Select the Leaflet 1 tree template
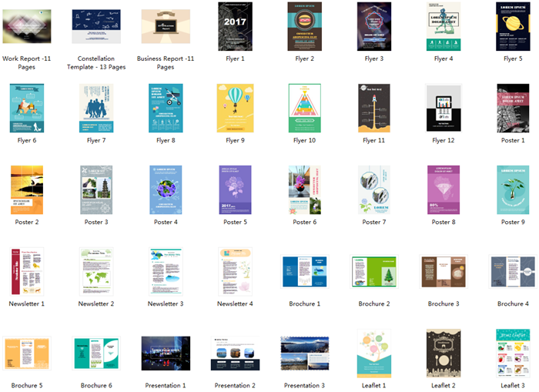 point(374,353)
